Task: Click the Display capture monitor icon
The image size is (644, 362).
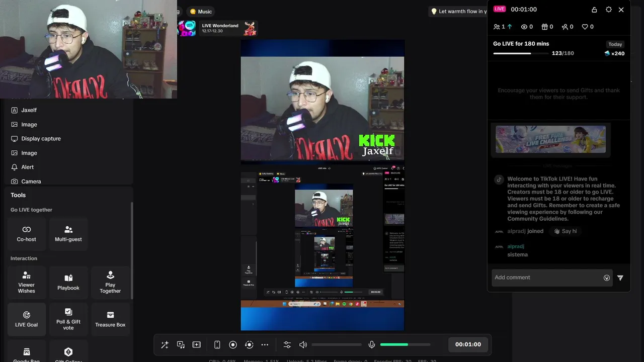Action: (x=15, y=139)
